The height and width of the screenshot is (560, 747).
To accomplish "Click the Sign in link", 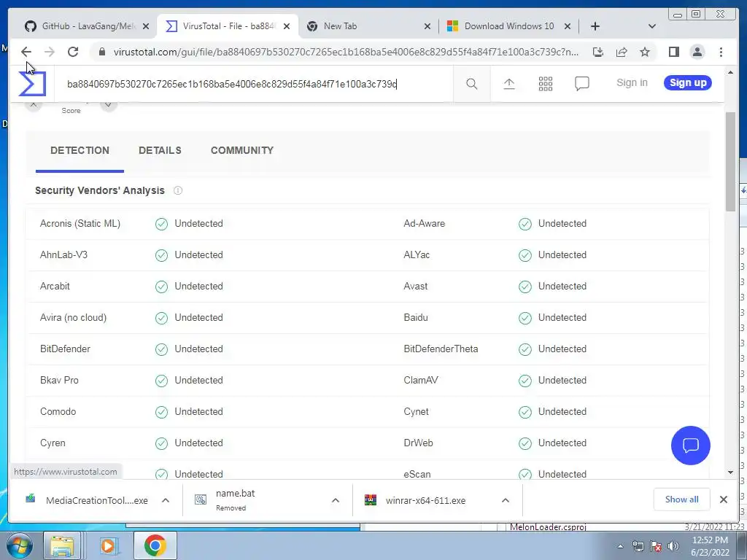I will [x=632, y=83].
